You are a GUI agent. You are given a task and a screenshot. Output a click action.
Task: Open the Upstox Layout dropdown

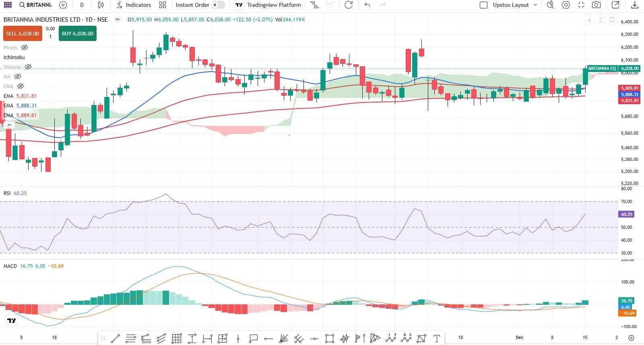515,5
